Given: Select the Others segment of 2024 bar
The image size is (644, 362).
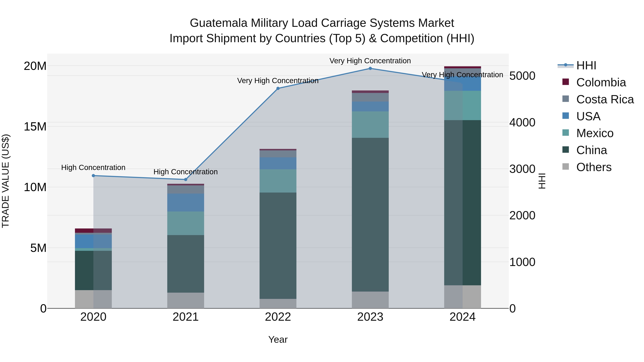Looking at the screenshot, I should click(462, 297).
